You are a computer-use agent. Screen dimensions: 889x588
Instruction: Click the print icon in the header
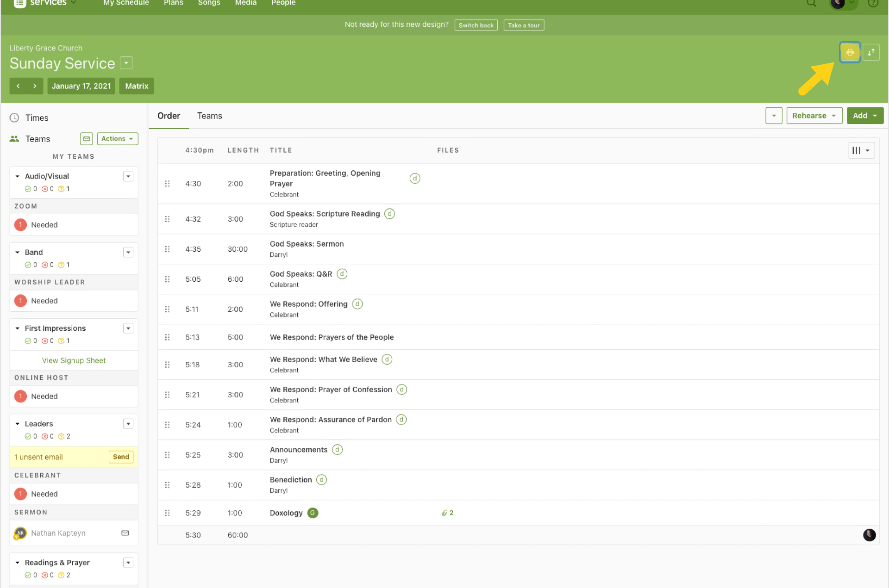(850, 52)
